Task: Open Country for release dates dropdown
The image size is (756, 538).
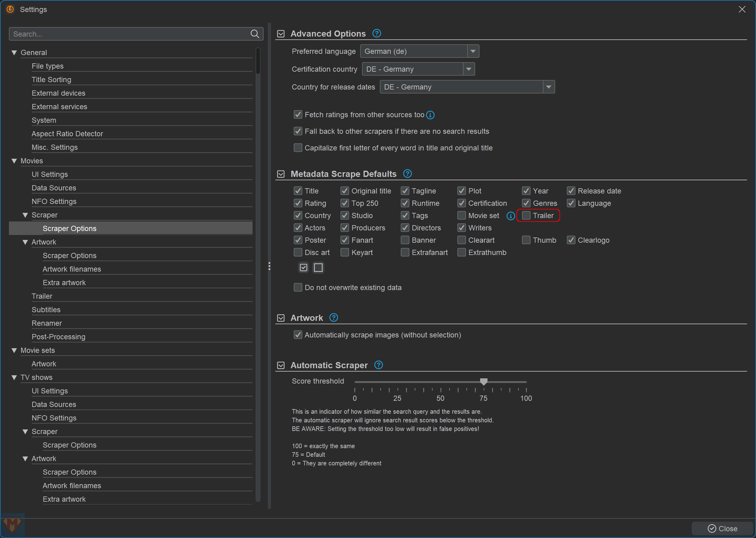Action: [x=548, y=87]
